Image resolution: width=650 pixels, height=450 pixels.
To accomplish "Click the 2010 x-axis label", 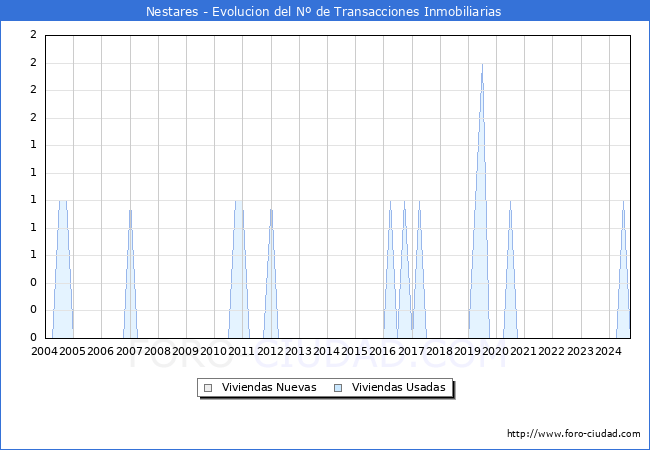I will [x=213, y=351].
